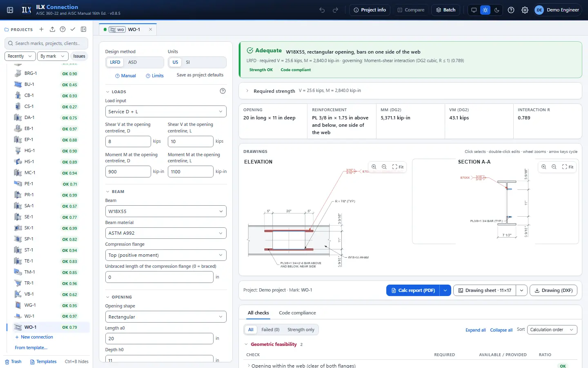The width and height of the screenshot is (588, 368).
Task: Open the Beam W18X55 dropdown
Action: (166, 211)
